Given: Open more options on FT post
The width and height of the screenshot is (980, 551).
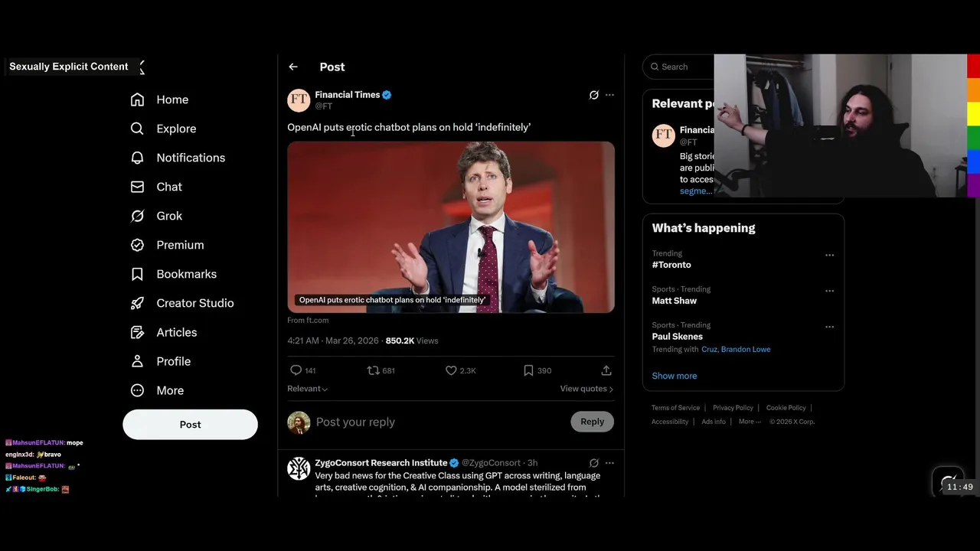Looking at the screenshot, I should click(609, 95).
